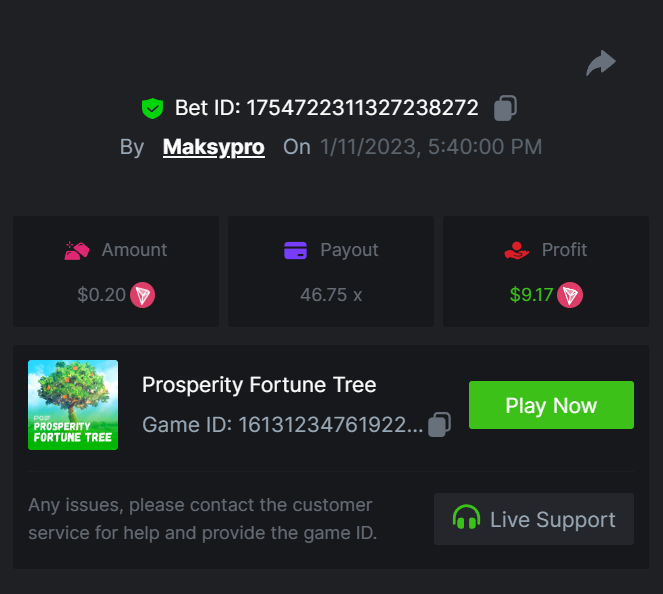Click the Profit hand icon
The image size is (663, 594).
point(516,250)
